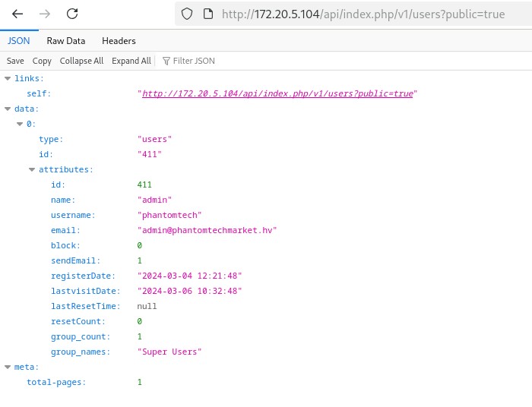The image size is (532, 407).
Task: Switch to the Raw Data tab
Action: pos(65,41)
